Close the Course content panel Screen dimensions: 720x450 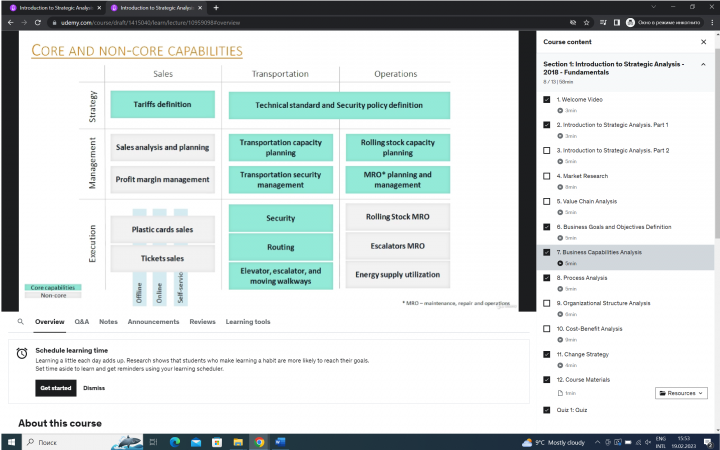pyautogui.click(x=703, y=42)
